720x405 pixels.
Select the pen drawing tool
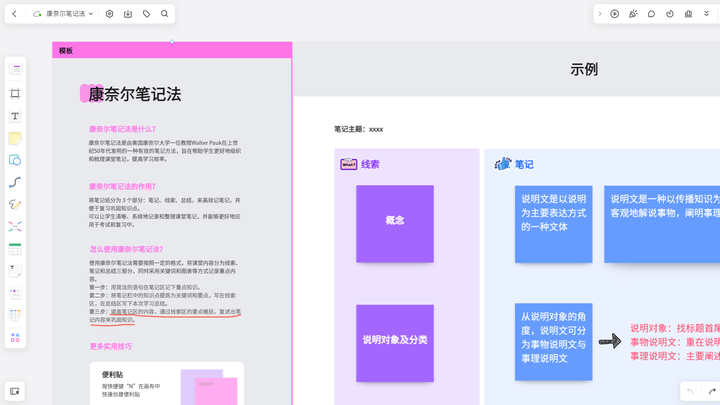15,204
